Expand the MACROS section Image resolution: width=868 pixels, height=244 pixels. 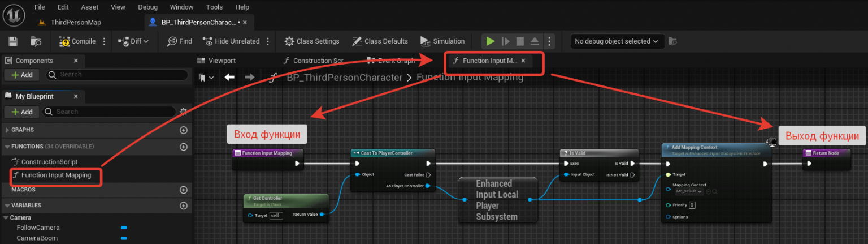(23, 189)
